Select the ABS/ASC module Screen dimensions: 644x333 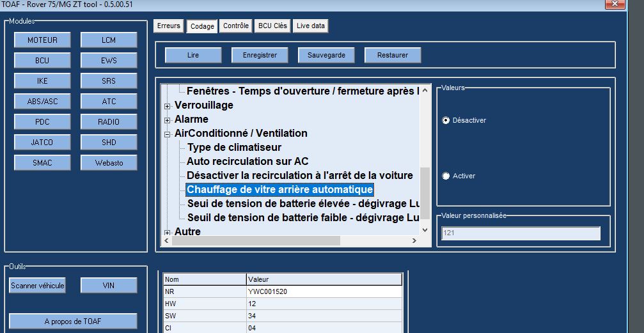42,102
